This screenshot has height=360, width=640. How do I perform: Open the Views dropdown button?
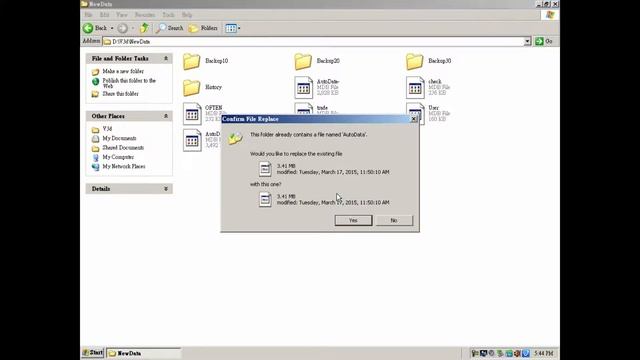(x=233, y=28)
